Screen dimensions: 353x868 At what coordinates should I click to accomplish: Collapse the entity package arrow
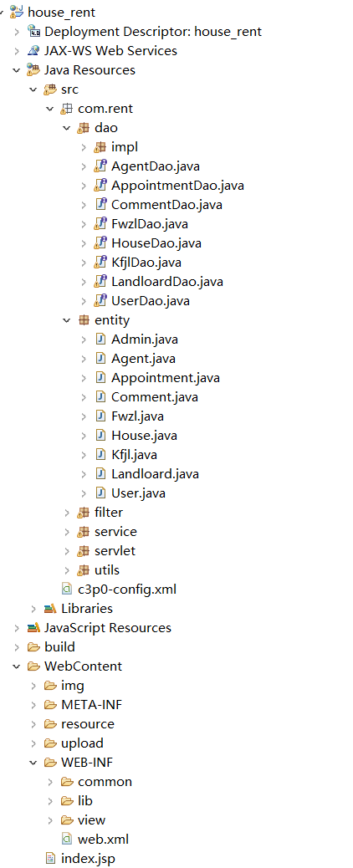pyautogui.click(x=67, y=320)
